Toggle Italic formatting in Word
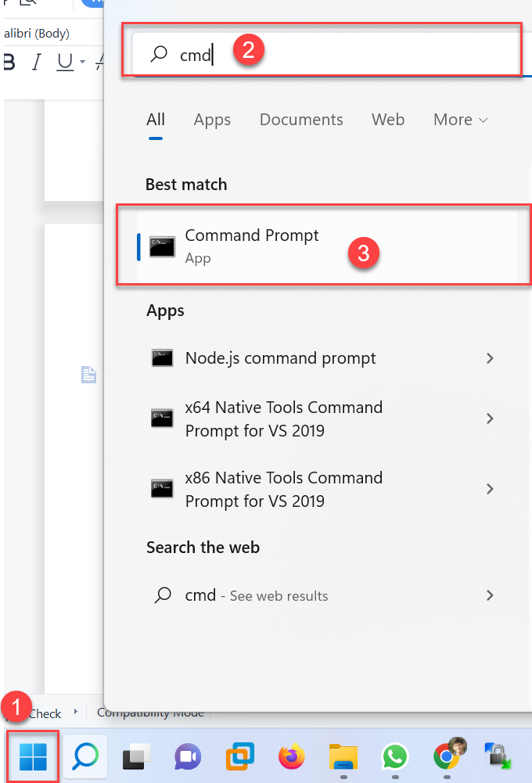The width and height of the screenshot is (532, 783). click(36, 62)
